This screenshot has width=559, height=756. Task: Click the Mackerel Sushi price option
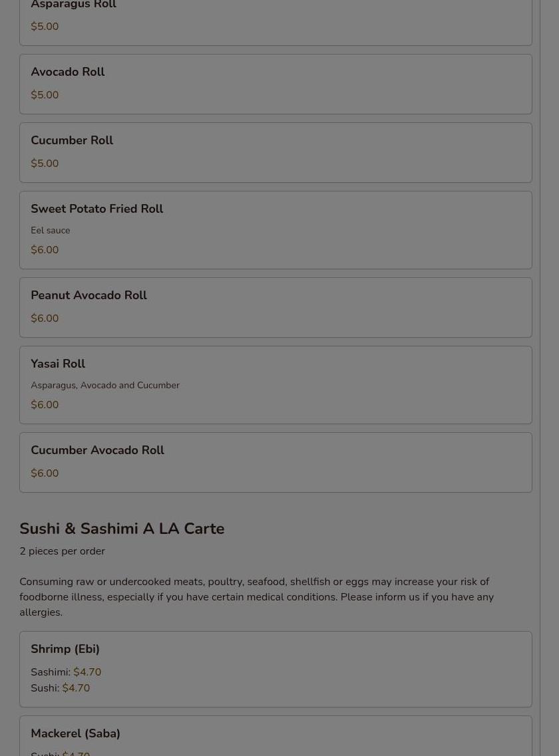coord(76,752)
